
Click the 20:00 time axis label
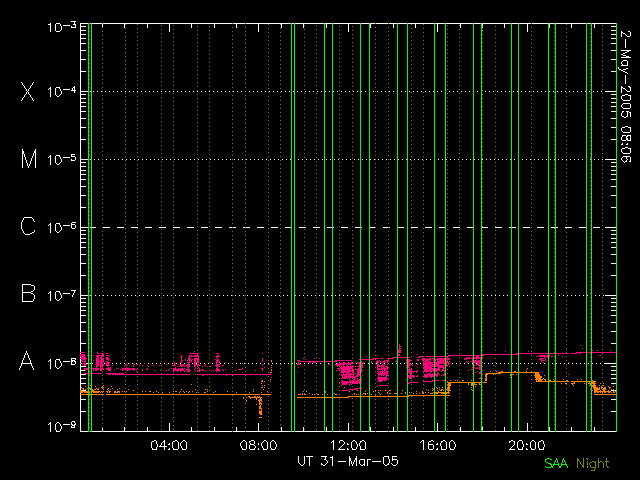(x=527, y=445)
